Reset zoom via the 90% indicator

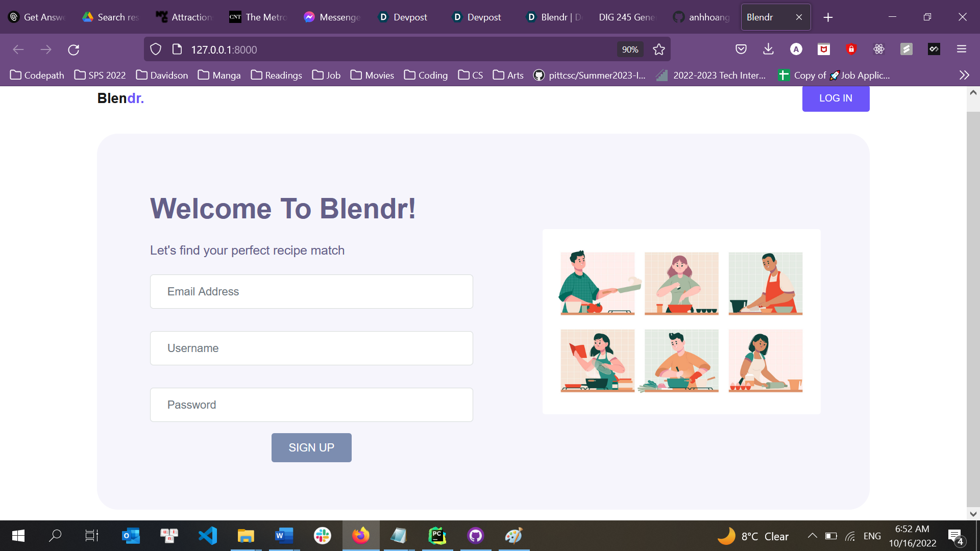[x=630, y=49]
